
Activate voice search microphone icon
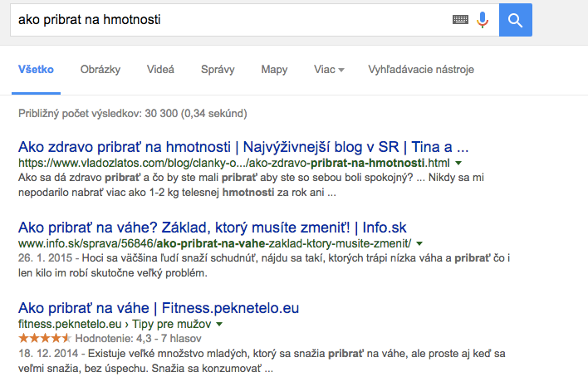coord(483,20)
